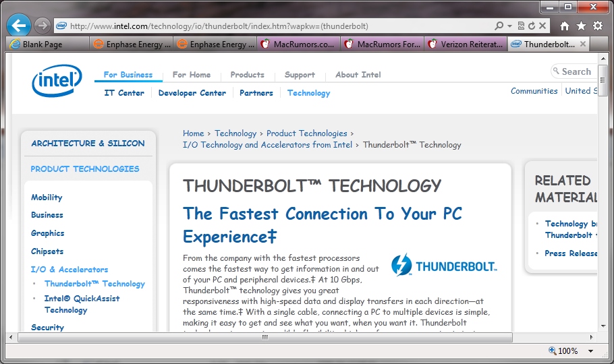Switch to the Verizon Reiterat... tab
The width and height of the screenshot is (614, 364).
[x=466, y=44]
